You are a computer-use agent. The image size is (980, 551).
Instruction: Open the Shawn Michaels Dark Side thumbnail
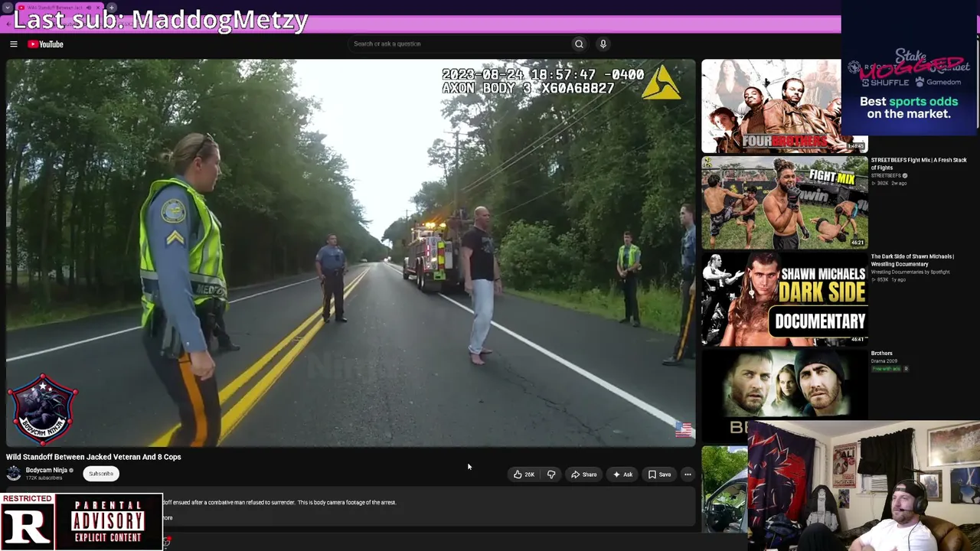pyautogui.click(x=784, y=299)
